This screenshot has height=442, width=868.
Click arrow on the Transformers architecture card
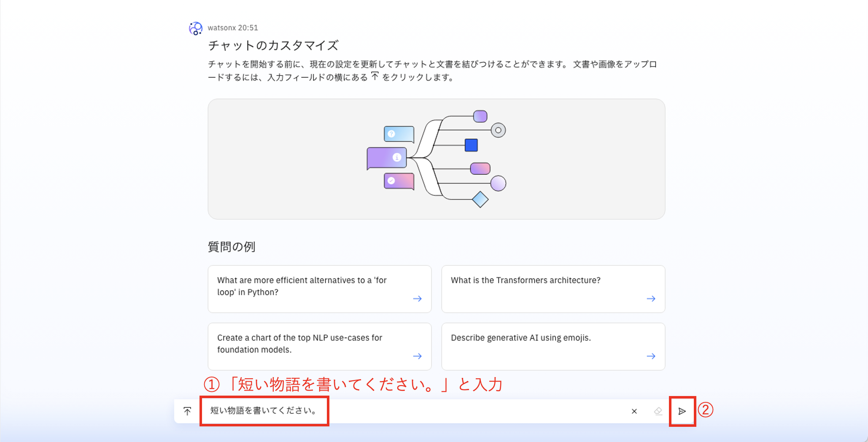[x=651, y=299]
